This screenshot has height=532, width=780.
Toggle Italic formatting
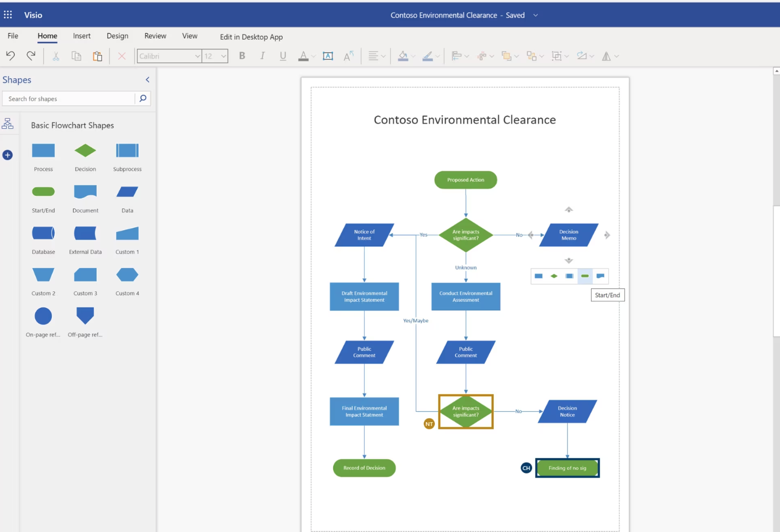262,56
